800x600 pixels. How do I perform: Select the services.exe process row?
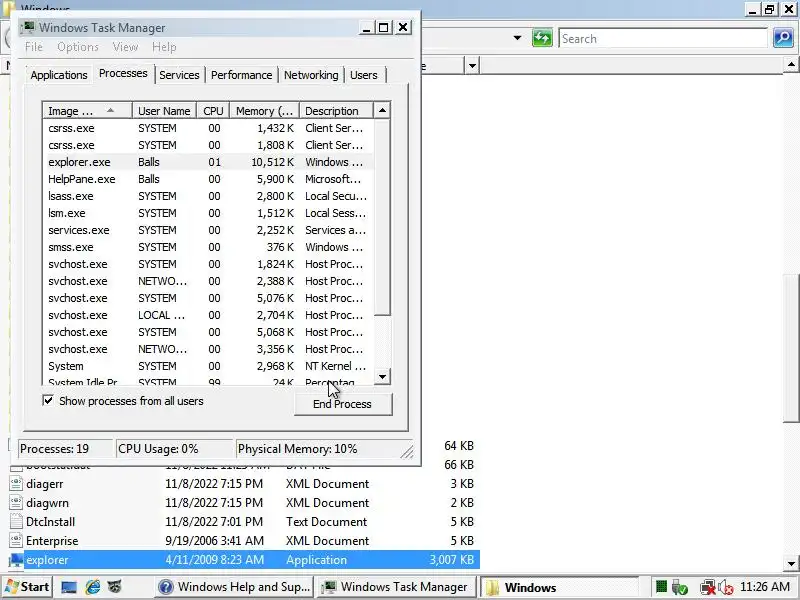click(208, 230)
